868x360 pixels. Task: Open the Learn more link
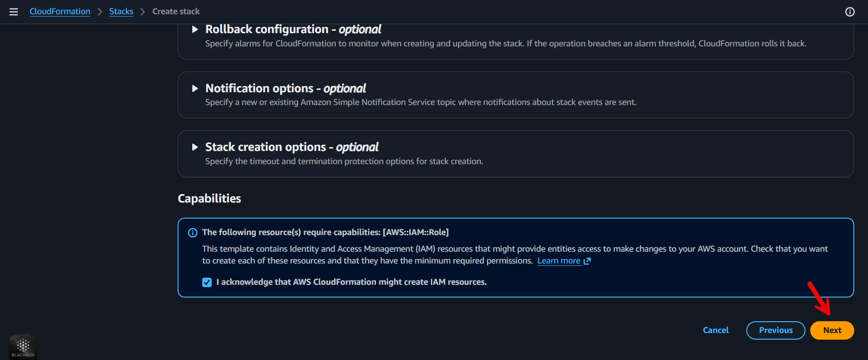pyautogui.click(x=559, y=261)
